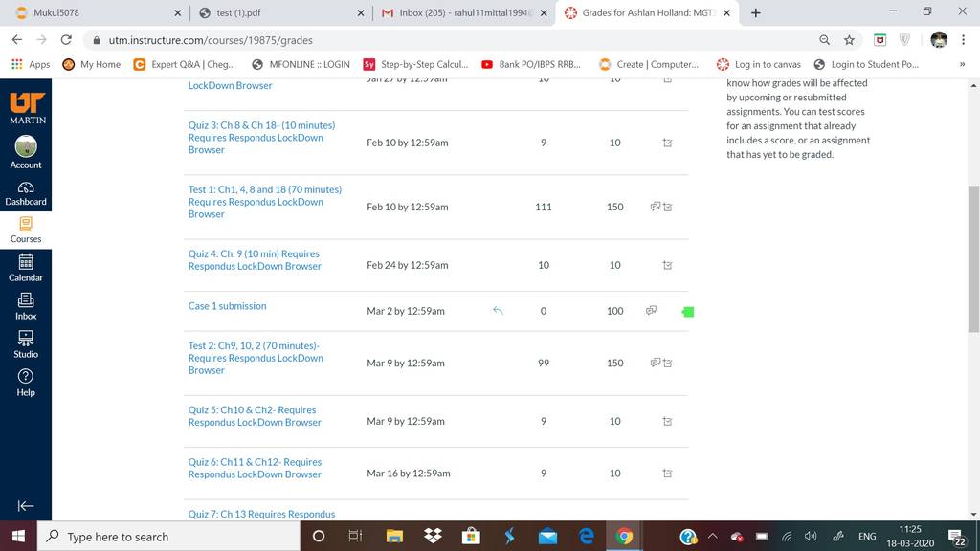Open Quiz 7: Ch 13 link
This screenshot has height=551, width=980.
click(x=261, y=514)
